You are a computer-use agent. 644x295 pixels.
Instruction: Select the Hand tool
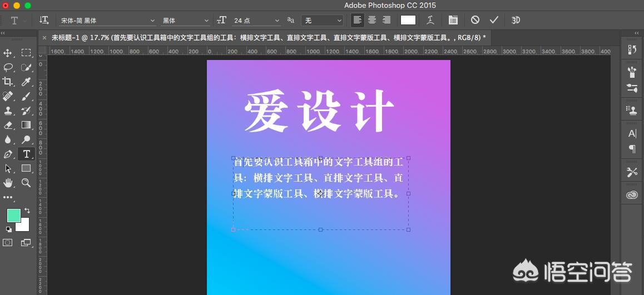coord(7,183)
